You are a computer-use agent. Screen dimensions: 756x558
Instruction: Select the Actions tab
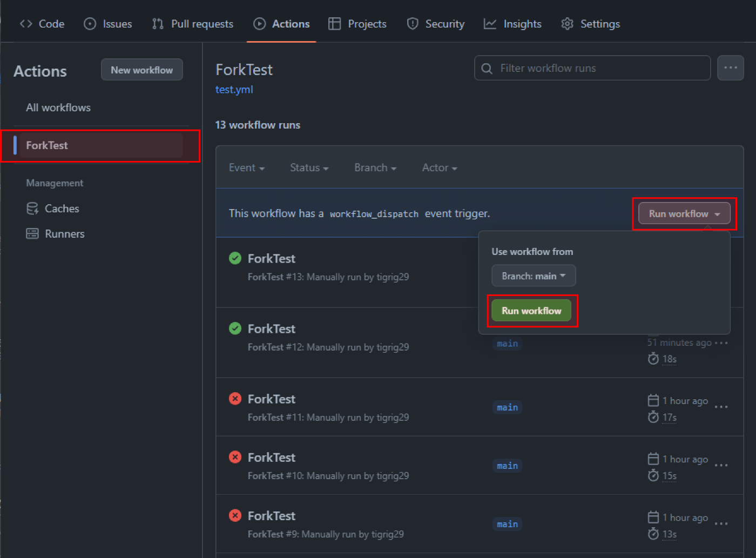coord(281,24)
